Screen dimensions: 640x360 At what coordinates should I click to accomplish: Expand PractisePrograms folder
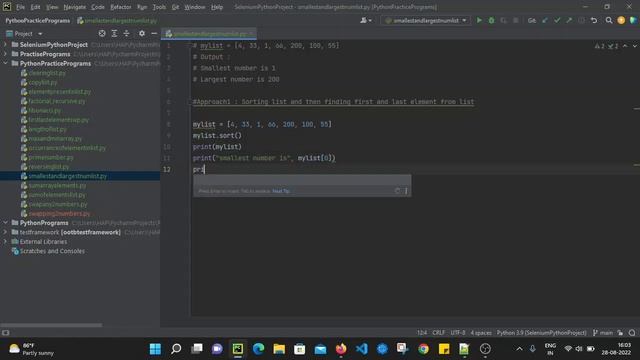point(5,54)
